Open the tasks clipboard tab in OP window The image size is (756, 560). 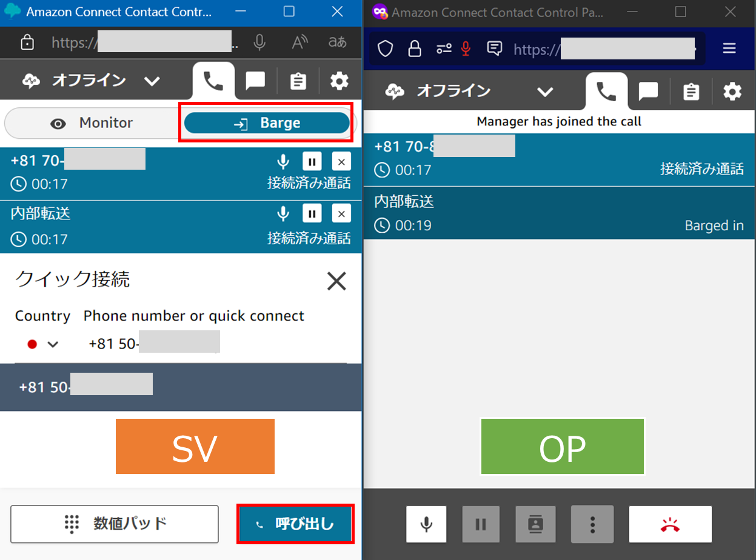tap(691, 91)
